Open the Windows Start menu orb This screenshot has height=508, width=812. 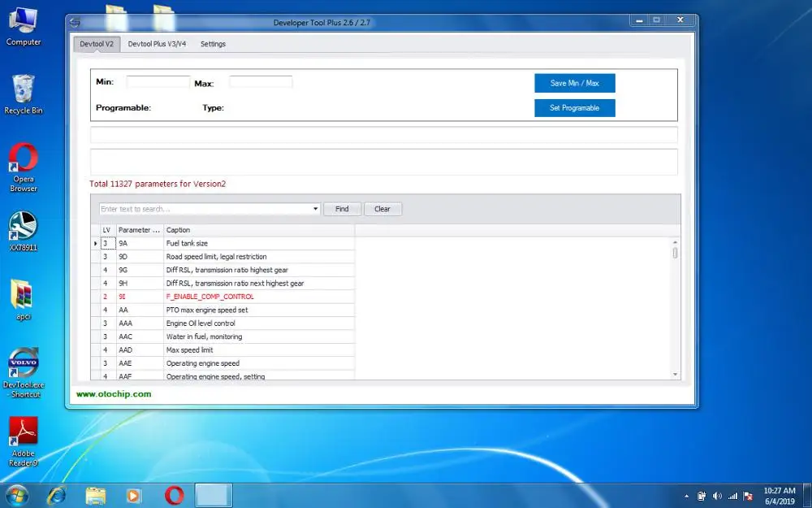click(x=16, y=496)
